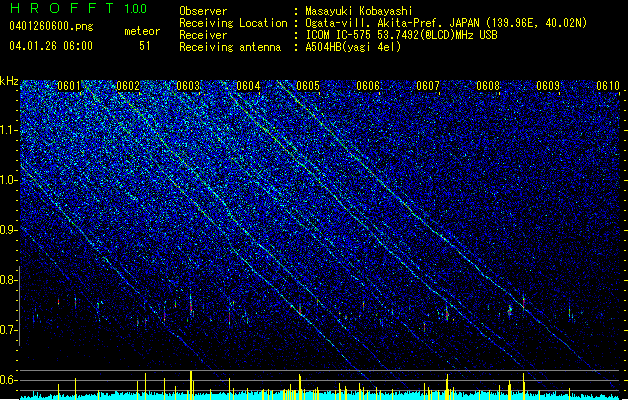Viewport: 629px width, 400px height.
Task: Click the 0605 time marker
Action: coord(308,86)
